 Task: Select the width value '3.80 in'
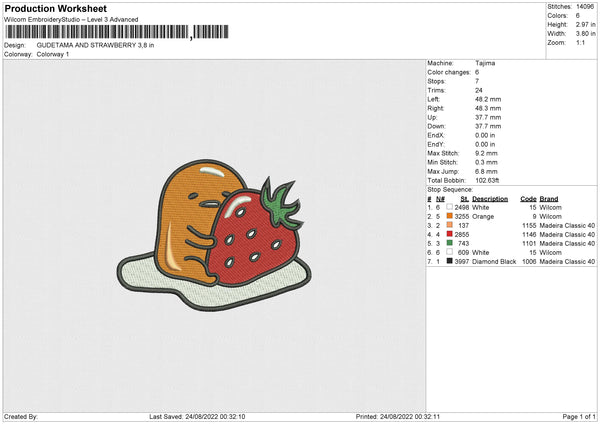click(x=585, y=34)
